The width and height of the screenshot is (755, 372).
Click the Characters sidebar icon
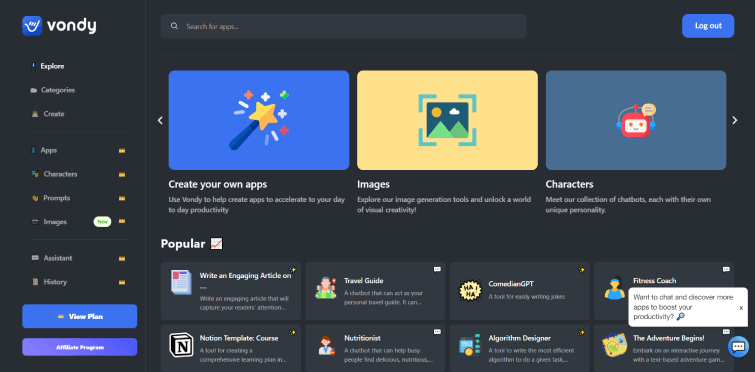coord(34,174)
